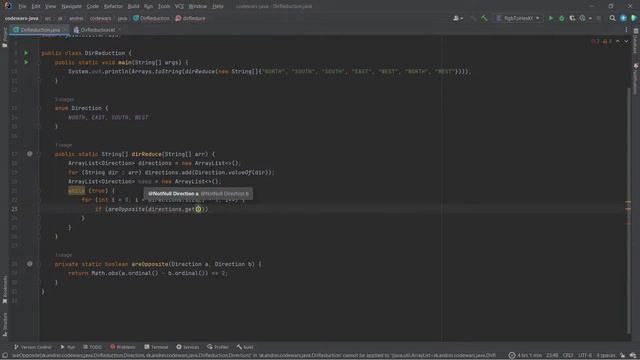Open the File menu
Screen dimensions: 640x360
(22, 7)
